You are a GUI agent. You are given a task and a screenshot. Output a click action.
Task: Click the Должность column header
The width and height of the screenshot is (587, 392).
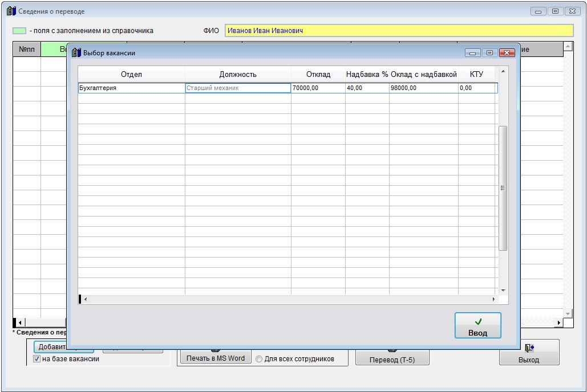coord(238,75)
